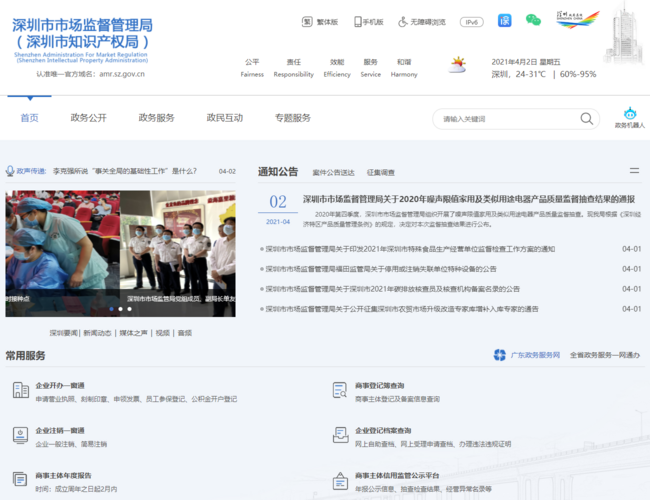Open service 企业注销一窗通
Viewport: 650px width, 500px height.
pos(60,431)
